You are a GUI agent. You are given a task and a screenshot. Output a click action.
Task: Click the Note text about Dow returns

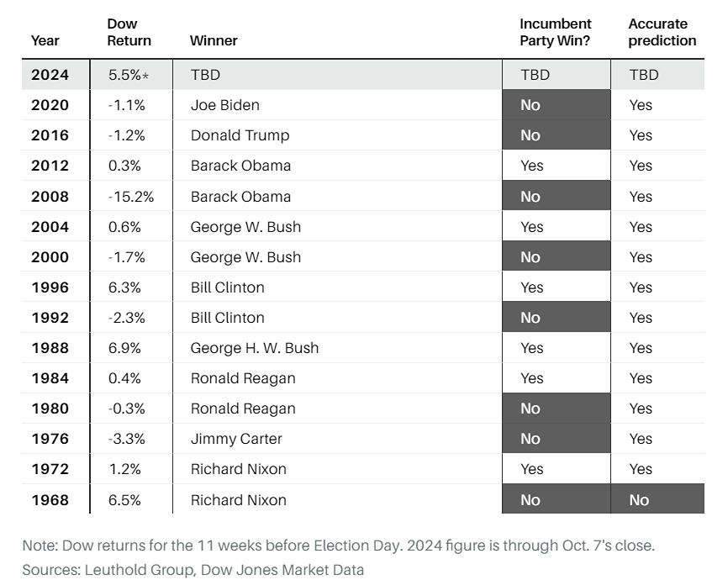[x=338, y=545]
